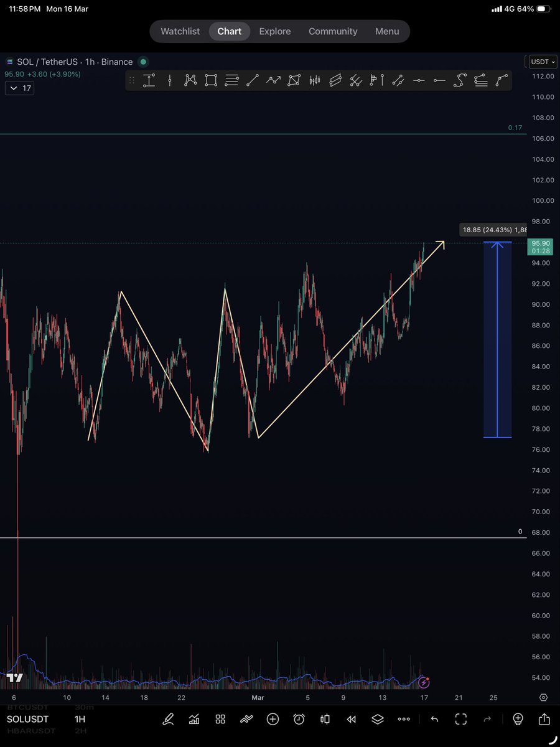This screenshot has height=747, width=560.
Task: Select the Fib retracement lines tool
Action: (x=231, y=80)
